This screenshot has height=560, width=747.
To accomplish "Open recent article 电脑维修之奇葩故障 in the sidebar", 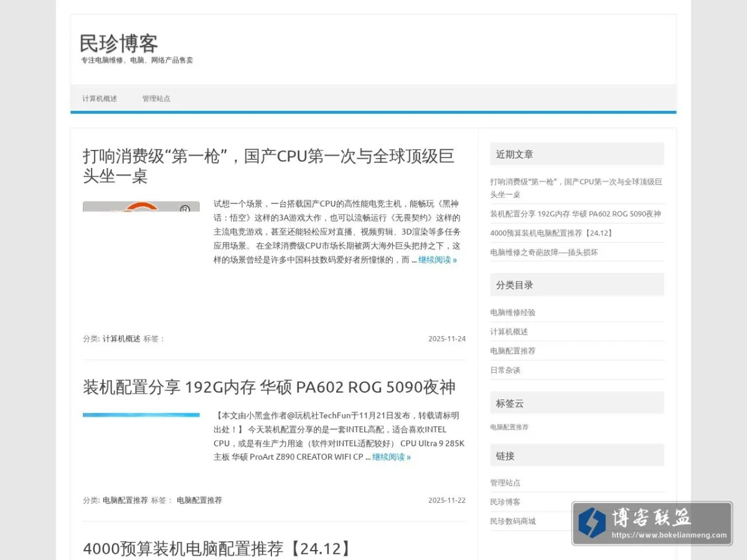I will tap(544, 253).
